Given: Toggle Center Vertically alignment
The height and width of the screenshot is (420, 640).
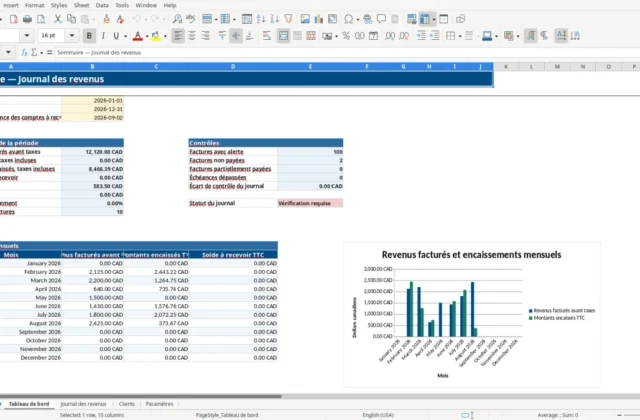Looking at the screenshot, I should pos(236,36).
